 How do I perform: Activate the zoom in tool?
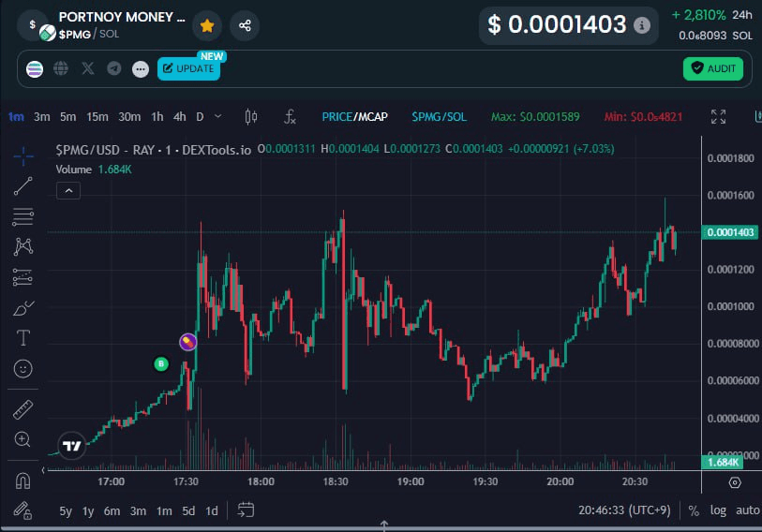pos(22,439)
